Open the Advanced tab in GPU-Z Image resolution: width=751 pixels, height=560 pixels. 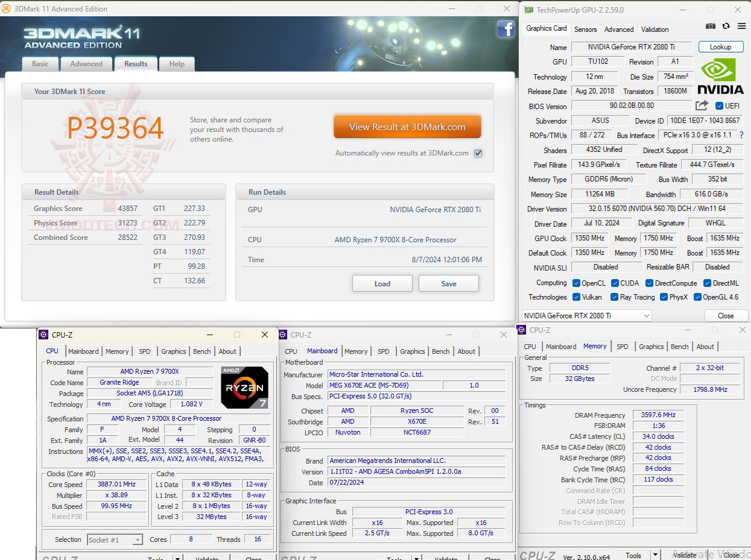click(x=619, y=29)
